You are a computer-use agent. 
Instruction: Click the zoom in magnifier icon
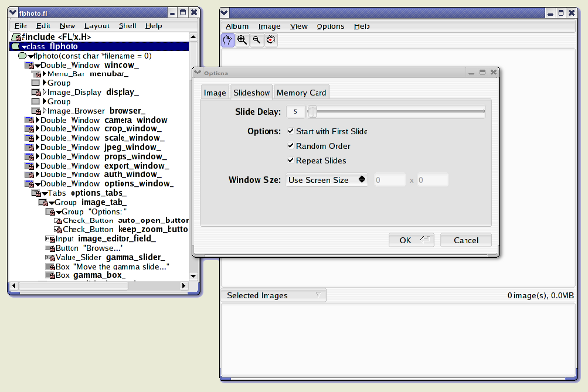(241, 40)
